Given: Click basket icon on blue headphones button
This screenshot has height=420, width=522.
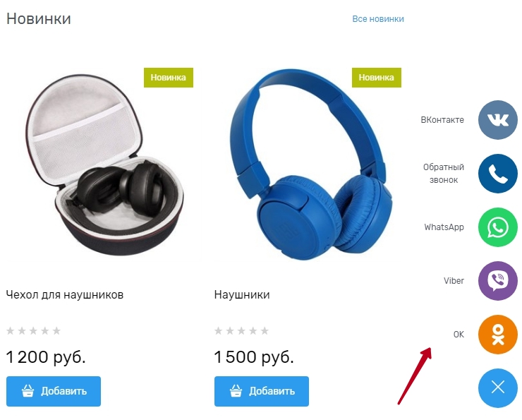Looking at the screenshot, I should [x=236, y=391].
